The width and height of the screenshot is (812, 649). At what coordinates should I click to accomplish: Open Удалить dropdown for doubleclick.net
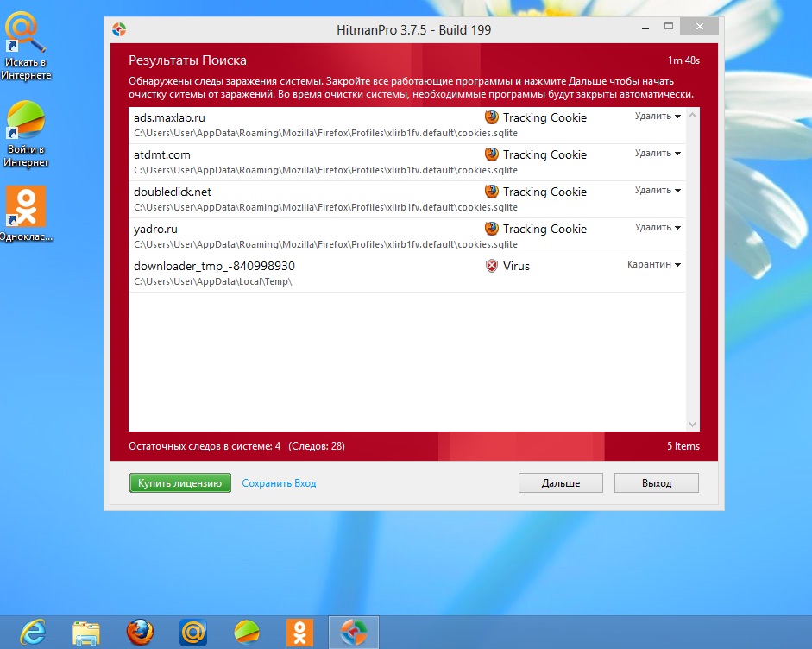click(658, 190)
